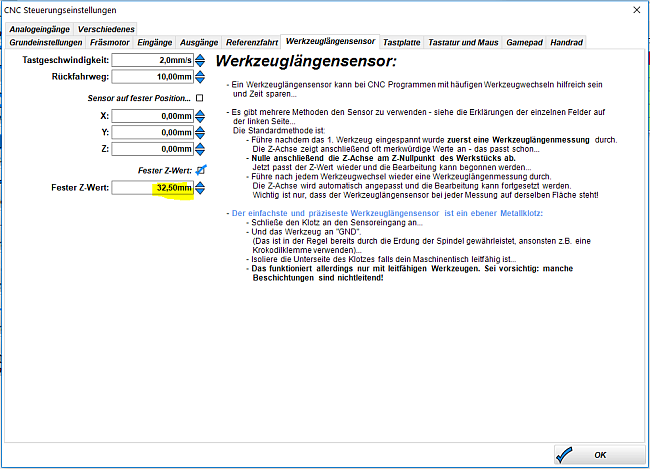The height and width of the screenshot is (469, 650).
Task: Enable Sensor auf fester Position checkbox
Action: click(200, 98)
